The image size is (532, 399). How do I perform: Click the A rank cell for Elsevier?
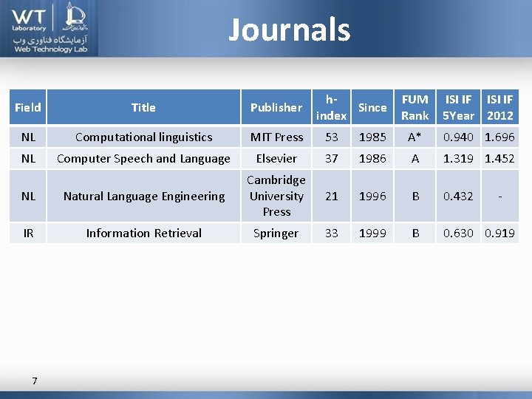click(x=415, y=158)
